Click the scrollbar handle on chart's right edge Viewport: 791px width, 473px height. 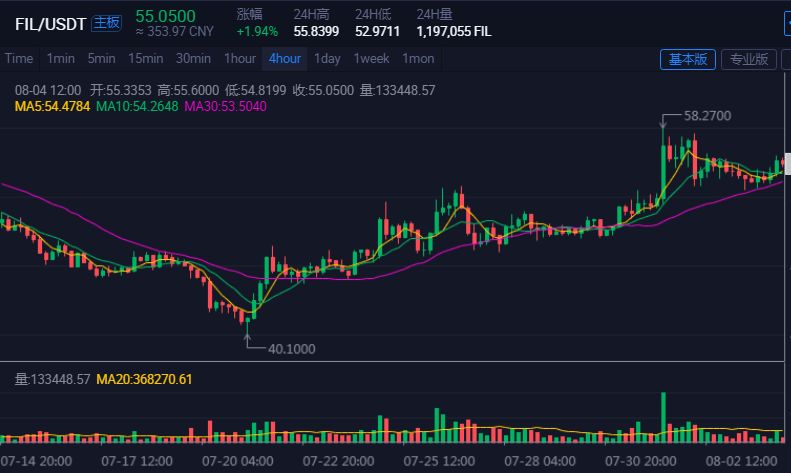(x=787, y=163)
